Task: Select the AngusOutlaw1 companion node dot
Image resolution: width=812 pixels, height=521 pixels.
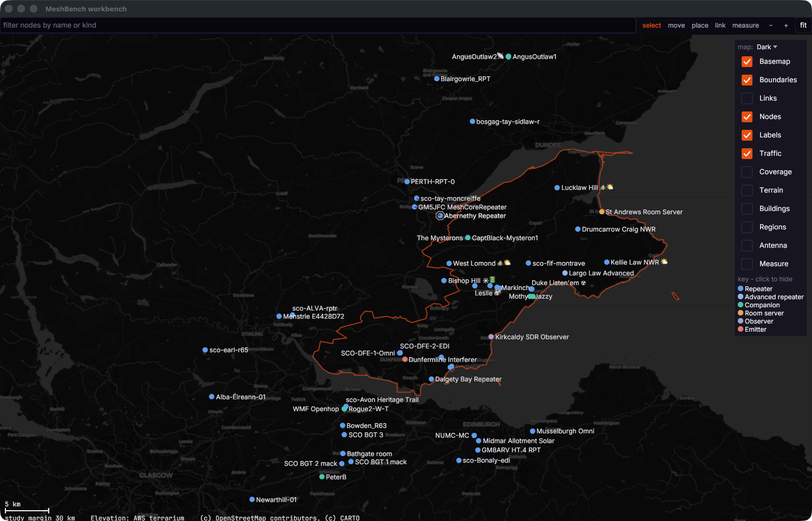Action: tap(508, 57)
